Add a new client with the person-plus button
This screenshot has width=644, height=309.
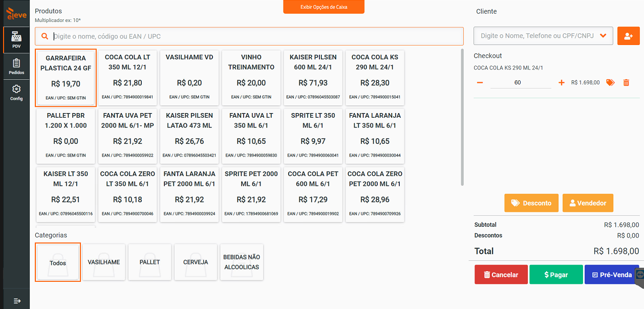[629, 36]
